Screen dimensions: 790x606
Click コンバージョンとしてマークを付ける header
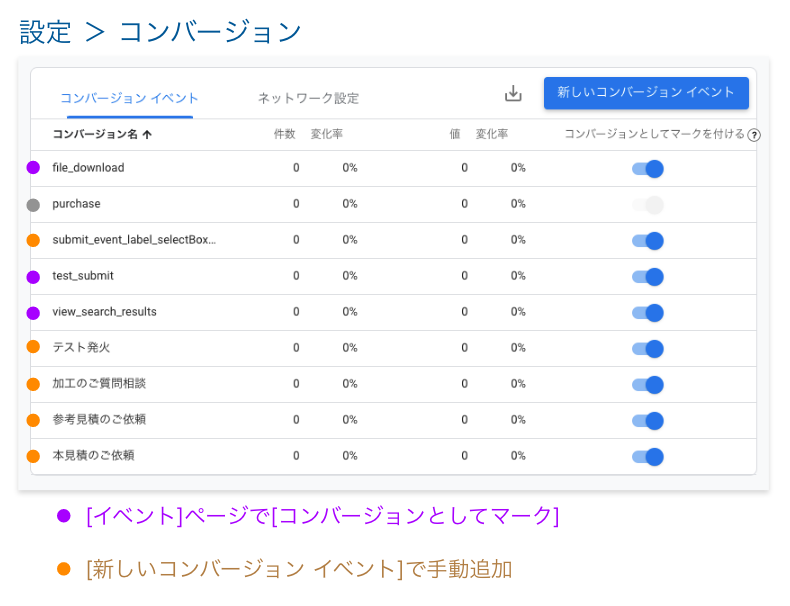[x=654, y=134]
